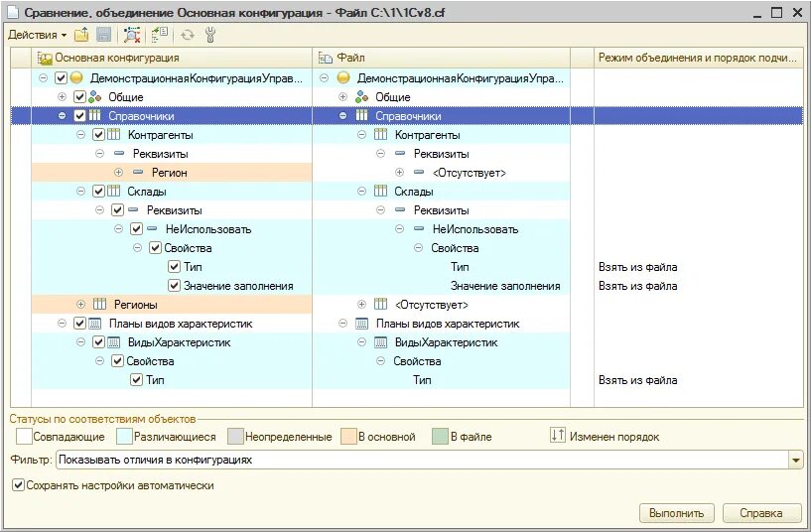This screenshot has height=532, width=811.
Task: Click the mark-by-subsystems list icon
Action: (159, 35)
